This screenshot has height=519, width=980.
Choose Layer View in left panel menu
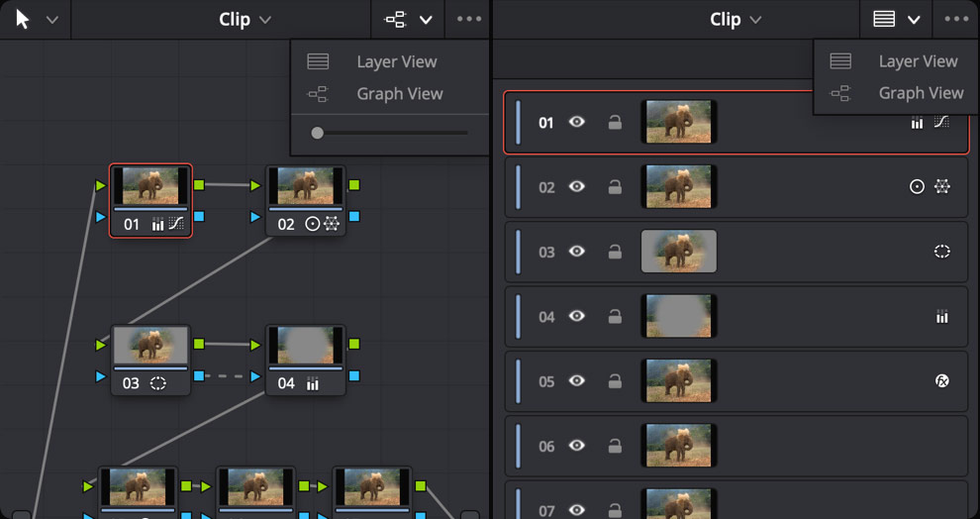click(x=396, y=61)
